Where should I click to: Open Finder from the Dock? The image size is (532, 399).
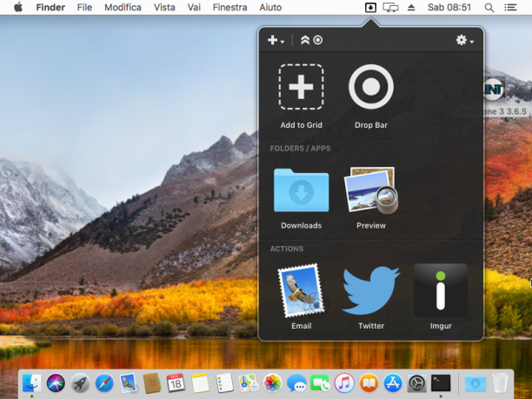(x=31, y=383)
